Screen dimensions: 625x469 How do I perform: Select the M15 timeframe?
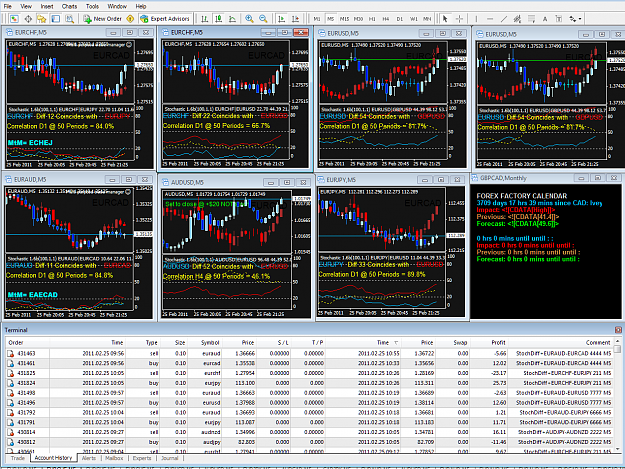click(x=344, y=19)
